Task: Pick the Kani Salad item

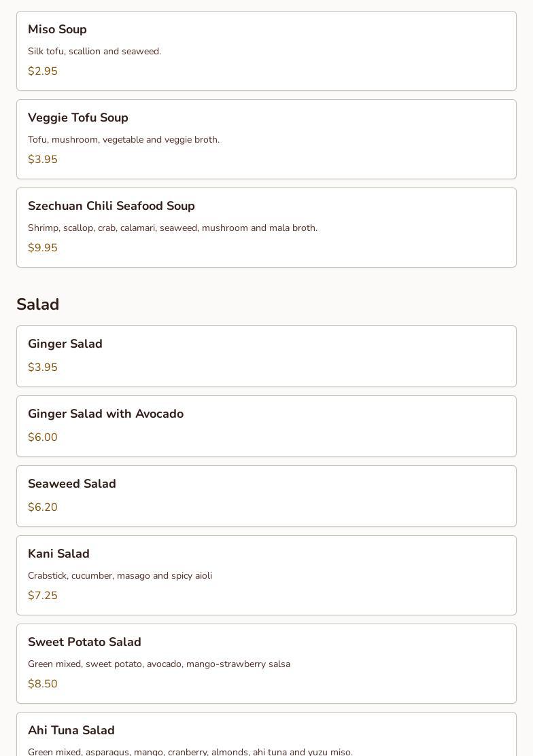Action: pyautogui.click(x=266, y=575)
